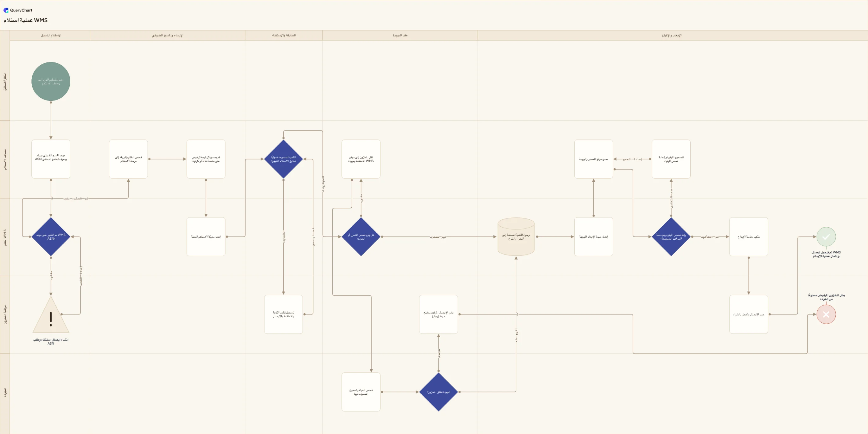Click the 'مراقبة المخزون' swimlane label
The height and width of the screenshot is (434, 868).
coord(5,315)
